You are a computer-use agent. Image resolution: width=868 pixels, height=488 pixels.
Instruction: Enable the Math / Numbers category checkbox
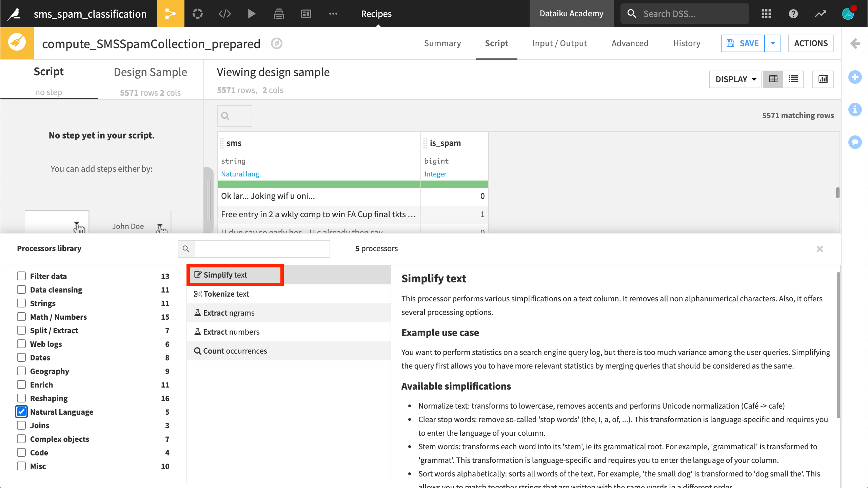(x=21, y=317)
